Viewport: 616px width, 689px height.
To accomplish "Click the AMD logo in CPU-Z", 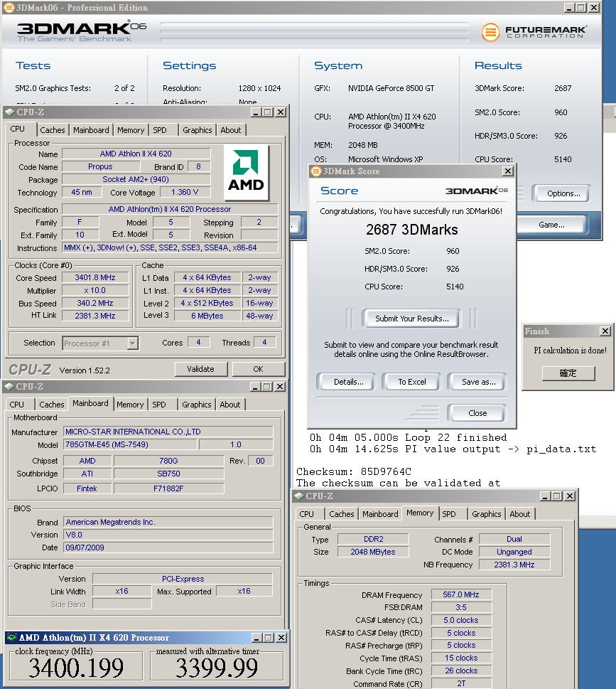I will click(x=246, y=170).
